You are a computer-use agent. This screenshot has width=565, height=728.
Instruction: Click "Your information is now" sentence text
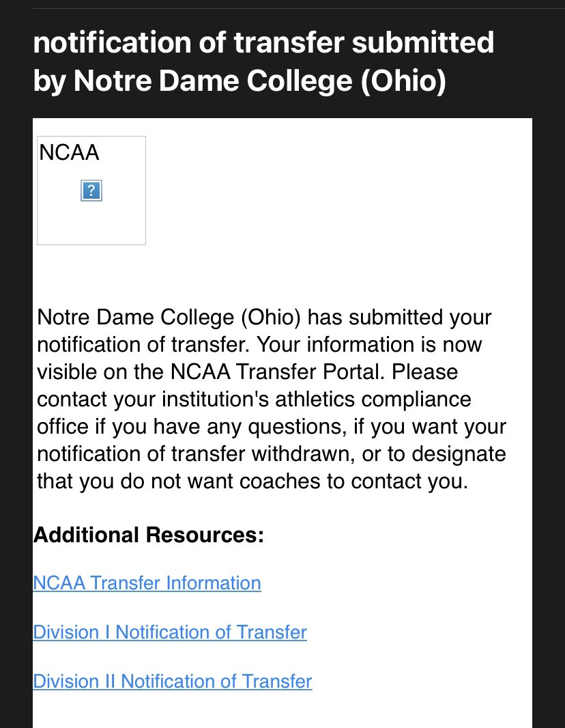point(369,344)
